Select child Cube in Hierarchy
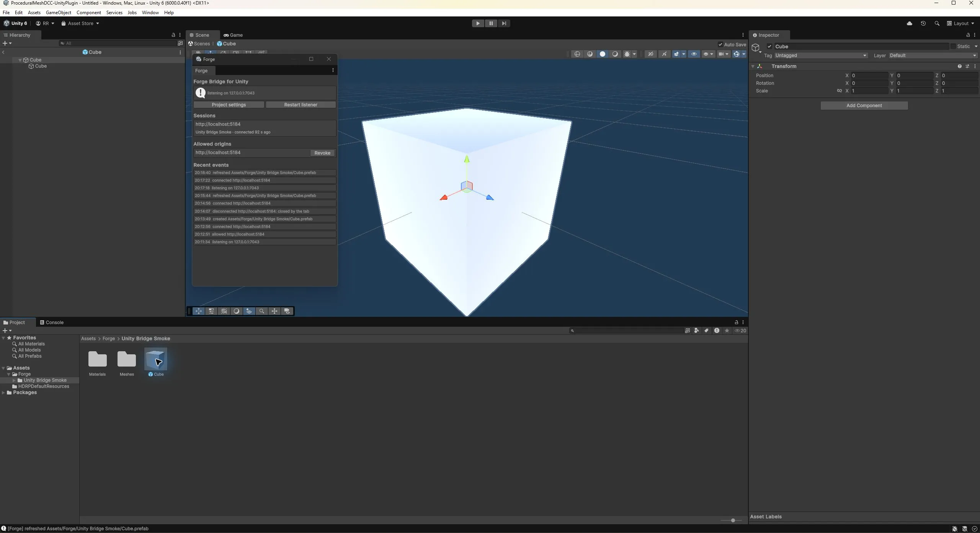Viewport: 980px width, 533px height. (41, 66)
